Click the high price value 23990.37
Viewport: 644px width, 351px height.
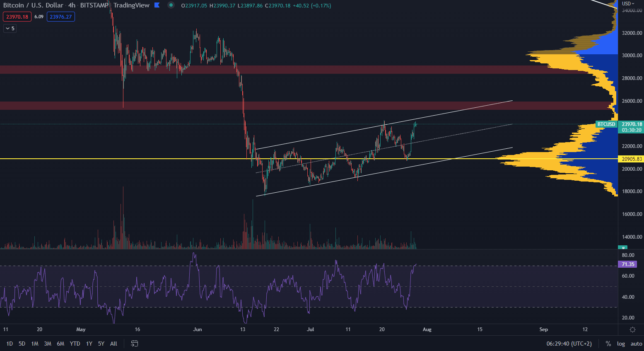(x=224, y=6)
